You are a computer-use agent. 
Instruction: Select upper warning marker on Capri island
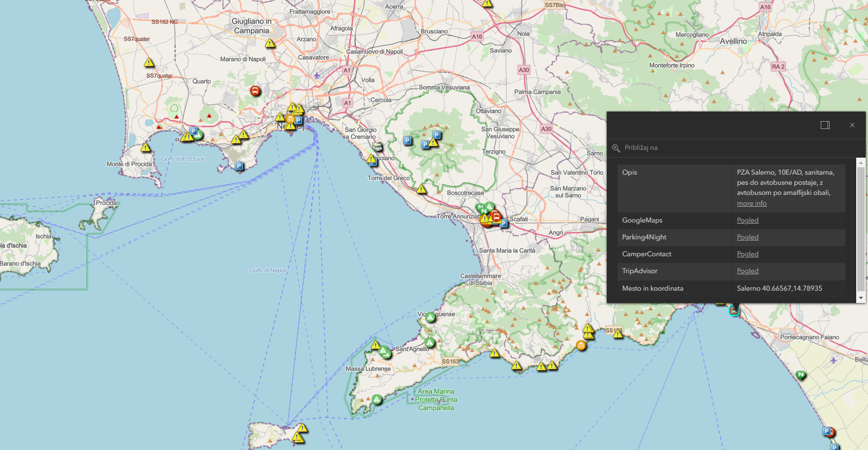coord(302,428)
